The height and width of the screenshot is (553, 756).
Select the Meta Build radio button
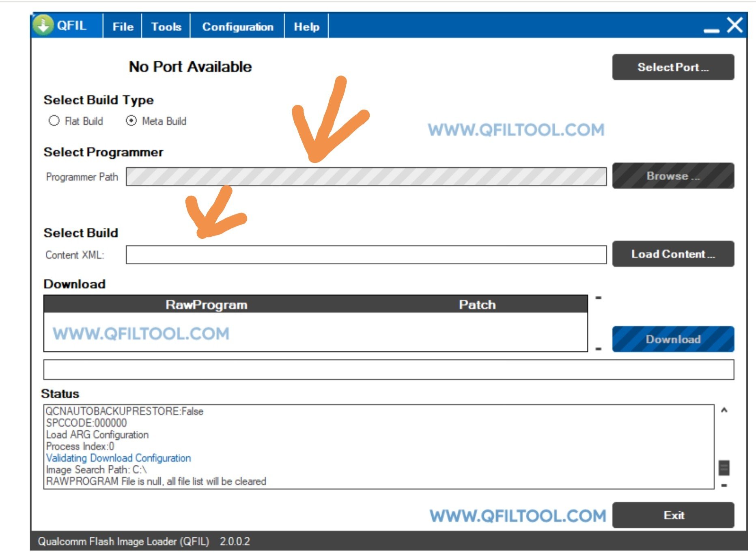click(131, 121)
